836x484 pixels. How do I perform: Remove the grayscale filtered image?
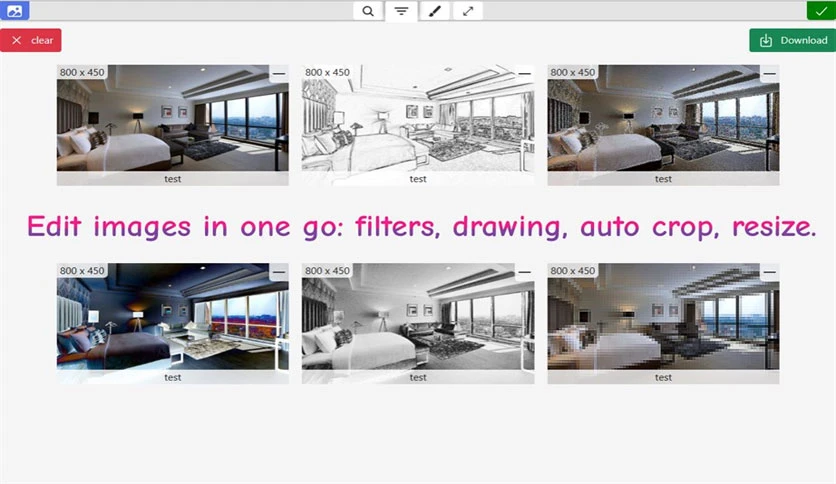(x=524, y=272)
